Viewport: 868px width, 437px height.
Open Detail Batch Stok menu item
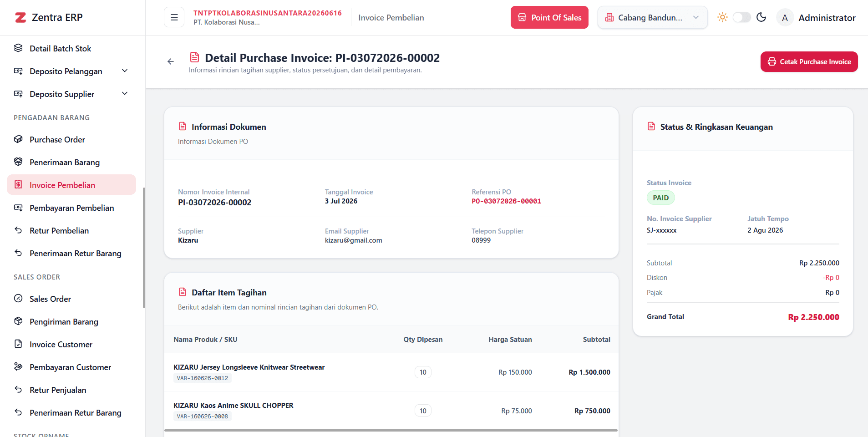[x=71, y=48]
